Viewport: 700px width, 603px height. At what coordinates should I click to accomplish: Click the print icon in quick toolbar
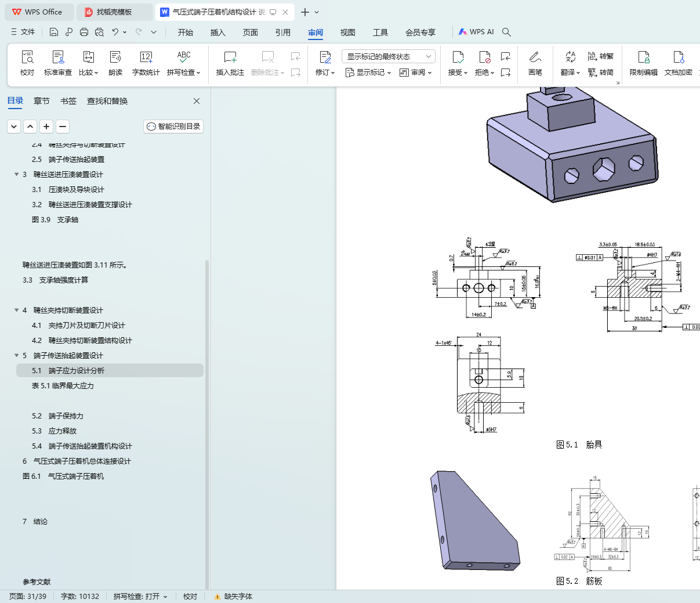84,32
